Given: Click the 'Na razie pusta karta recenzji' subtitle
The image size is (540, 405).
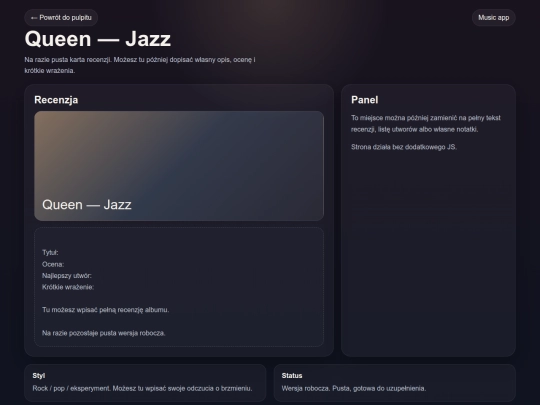Looking at the screenshot, I should point(140,65).
